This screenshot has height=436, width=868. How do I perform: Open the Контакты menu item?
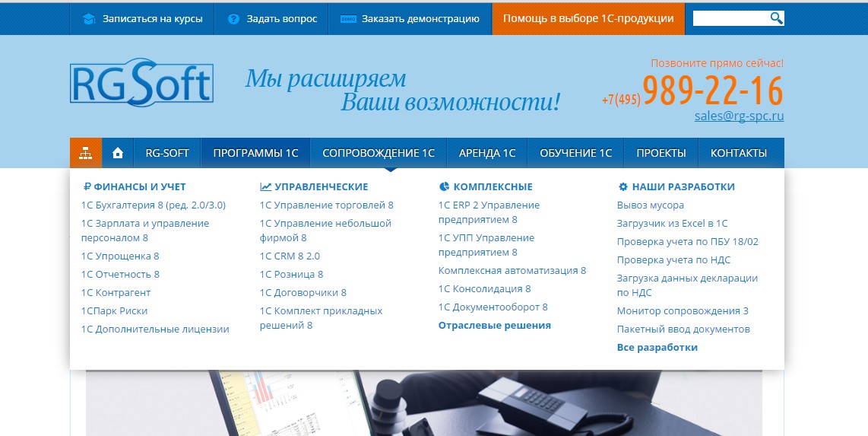(739, 153)
